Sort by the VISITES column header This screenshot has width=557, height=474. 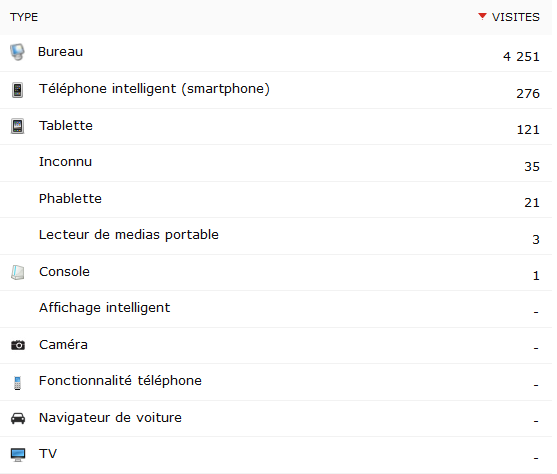click(515, 17)
